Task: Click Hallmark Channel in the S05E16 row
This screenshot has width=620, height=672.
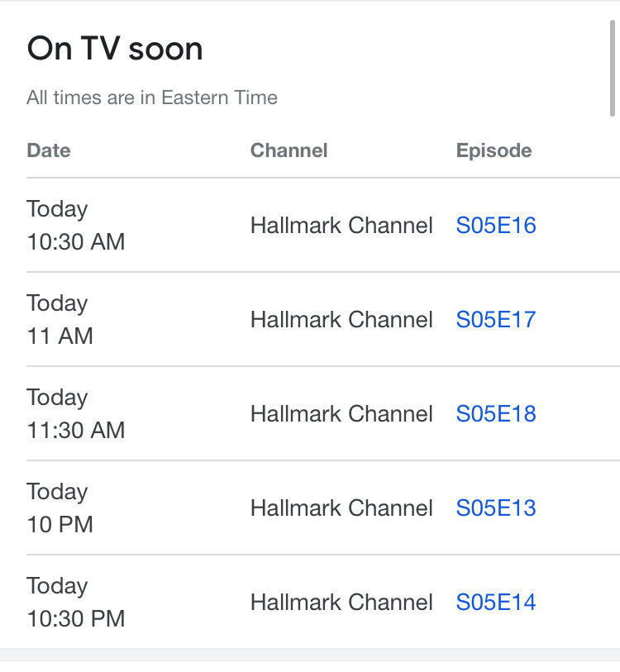Action: tap(341, 225)
